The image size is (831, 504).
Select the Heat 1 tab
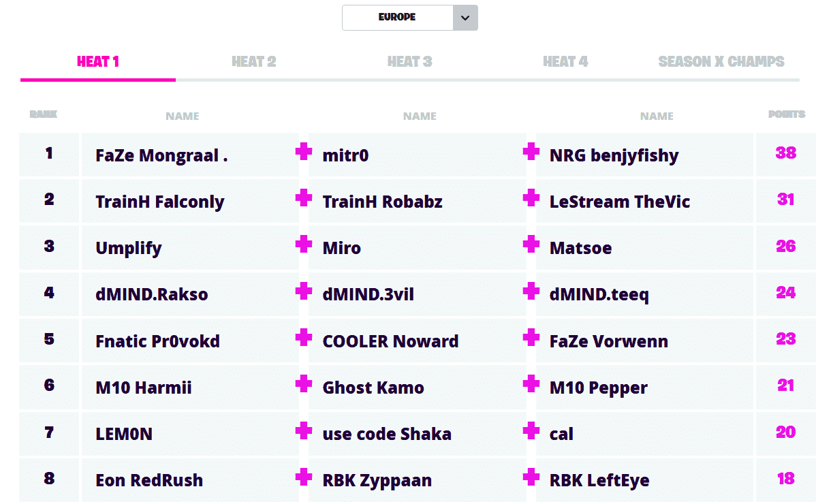coord(98,62)
